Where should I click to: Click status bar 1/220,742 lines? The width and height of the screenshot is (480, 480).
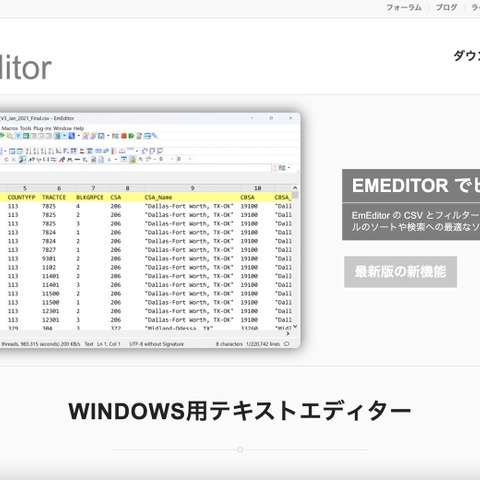(263, 344)
